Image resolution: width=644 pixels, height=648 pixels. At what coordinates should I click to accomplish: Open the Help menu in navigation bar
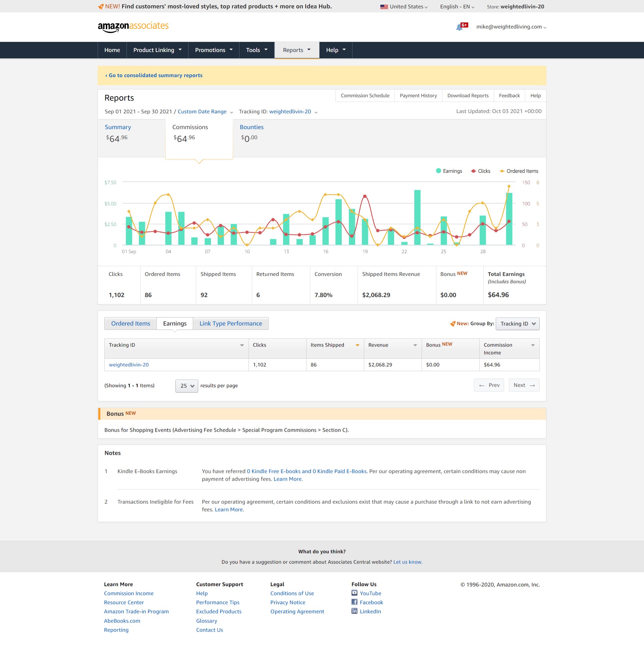[336, 50]
